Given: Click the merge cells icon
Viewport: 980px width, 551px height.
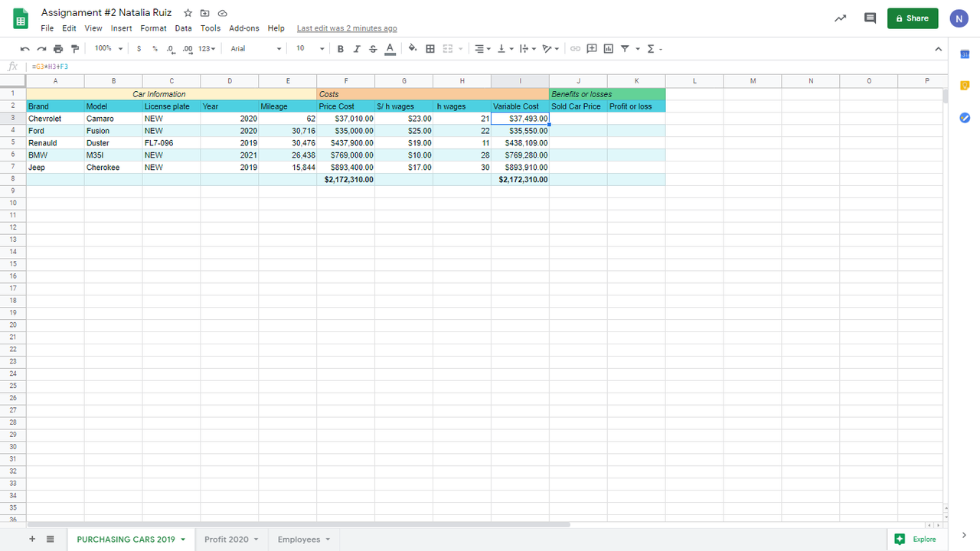Looking at the screenshot, I should point(449,48).
